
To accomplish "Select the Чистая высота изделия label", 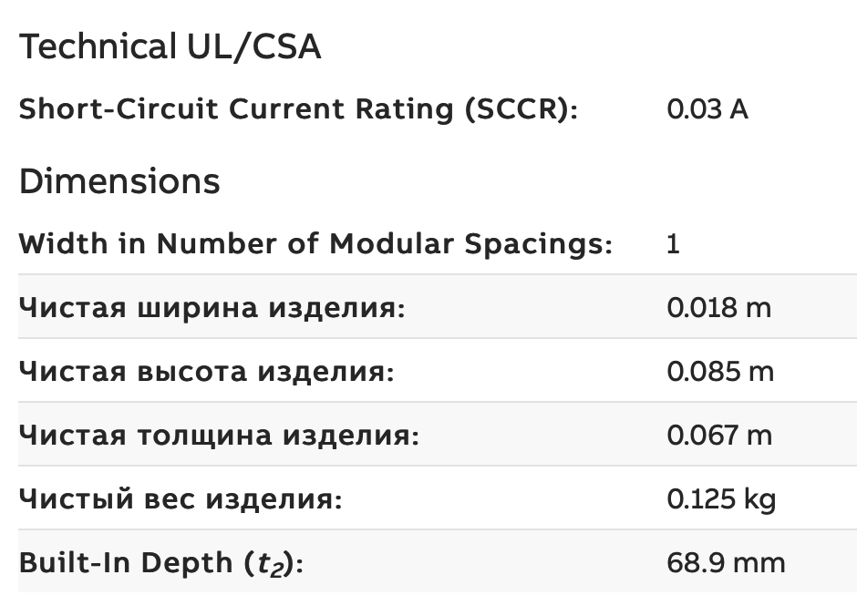I will [x=207, y=372].
